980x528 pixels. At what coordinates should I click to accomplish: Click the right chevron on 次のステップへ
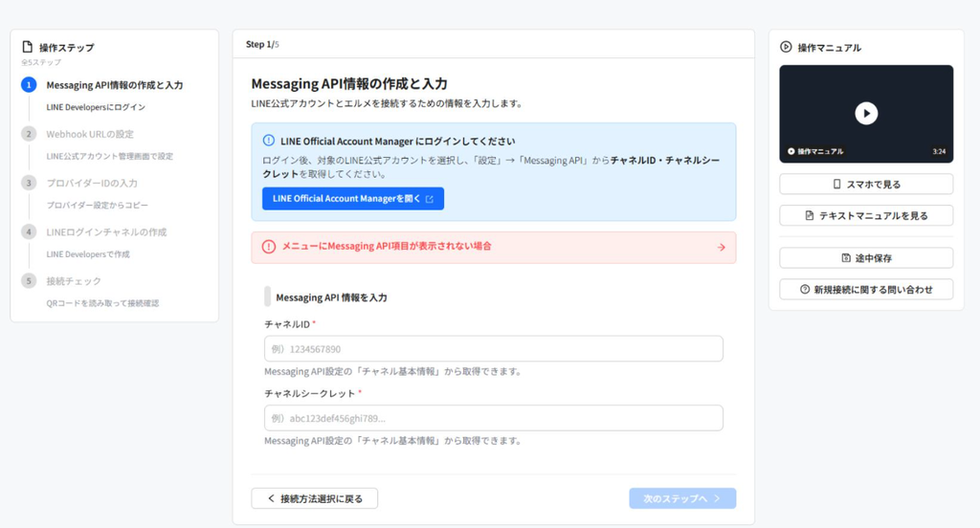(717, 498)
